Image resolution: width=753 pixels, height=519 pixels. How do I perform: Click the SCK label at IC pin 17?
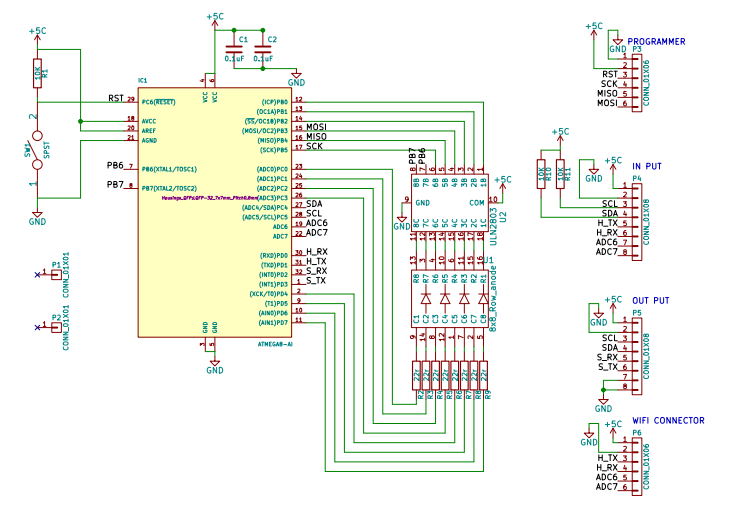coord(315,146)
